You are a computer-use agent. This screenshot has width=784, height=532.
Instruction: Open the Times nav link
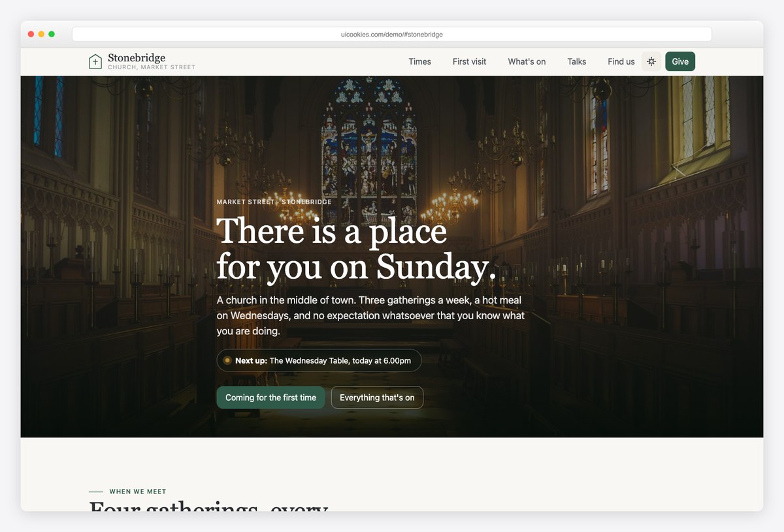pyautogui.click(x=419, y=61)
